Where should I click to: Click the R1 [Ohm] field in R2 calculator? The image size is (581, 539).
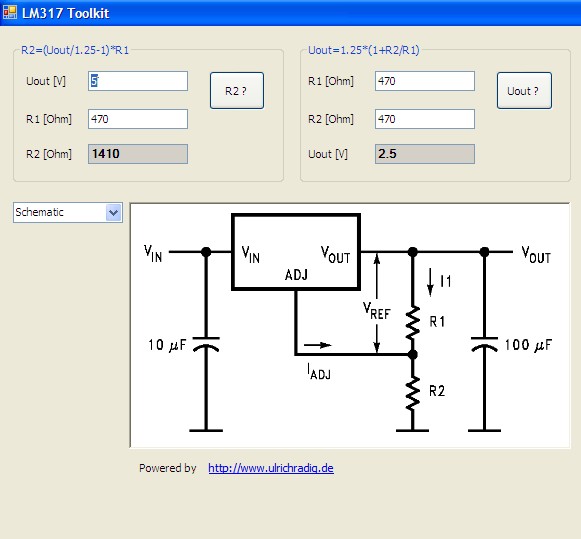tap(138, 119)
